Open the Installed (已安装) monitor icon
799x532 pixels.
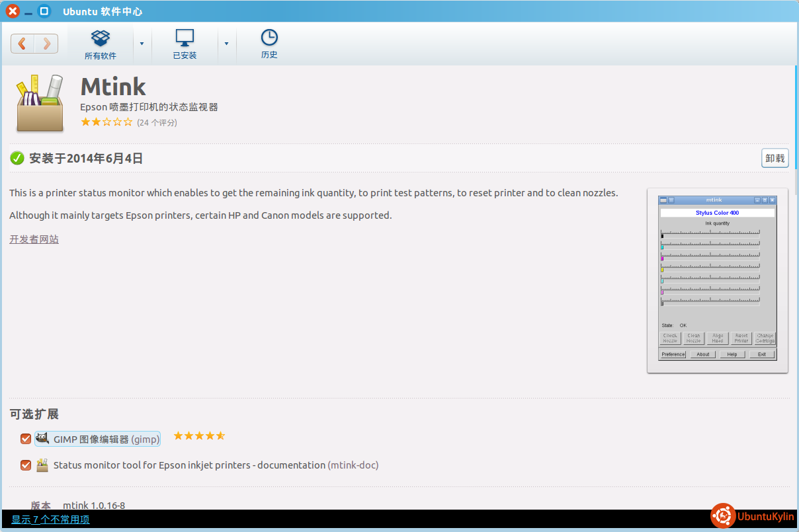click(185, 38)
